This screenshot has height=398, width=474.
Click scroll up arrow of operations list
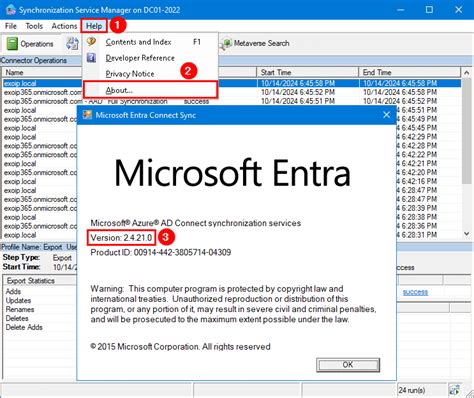click(x=466, y=72)
